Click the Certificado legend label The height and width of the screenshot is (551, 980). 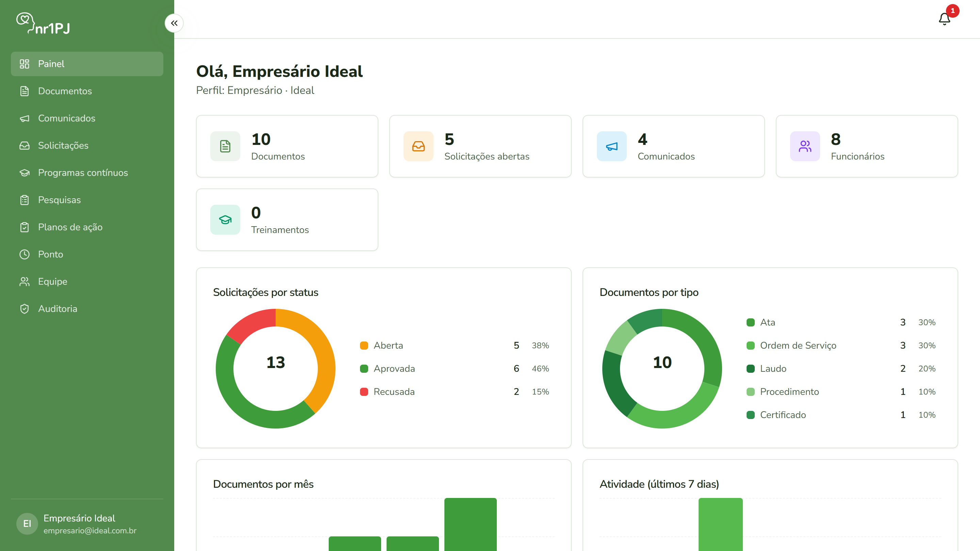pos(783,415)
